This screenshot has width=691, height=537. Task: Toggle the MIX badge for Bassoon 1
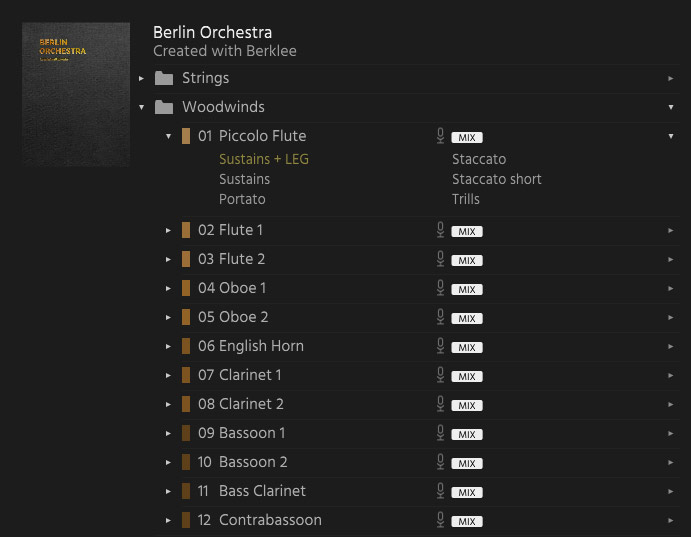click(x=466, y=434)
